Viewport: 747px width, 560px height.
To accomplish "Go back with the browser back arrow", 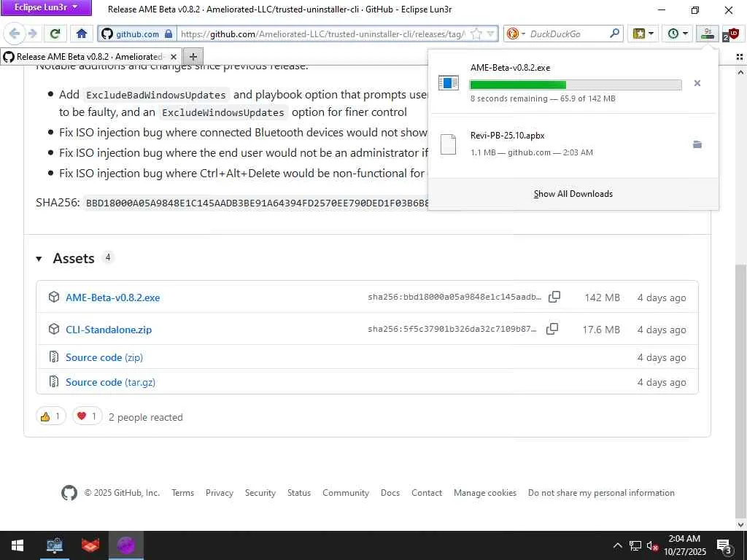I will tap(15, 34).
